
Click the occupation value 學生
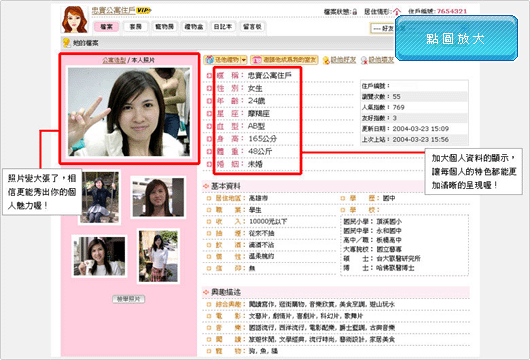[255, 210]
